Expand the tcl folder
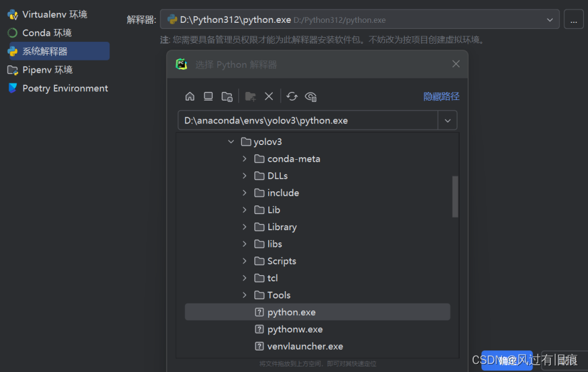 [244, 278]
